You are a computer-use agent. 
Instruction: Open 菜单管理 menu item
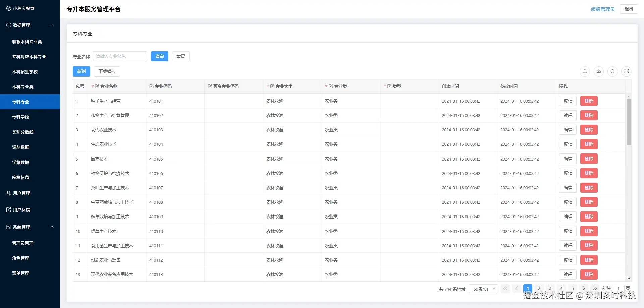(x=30, y=273)
